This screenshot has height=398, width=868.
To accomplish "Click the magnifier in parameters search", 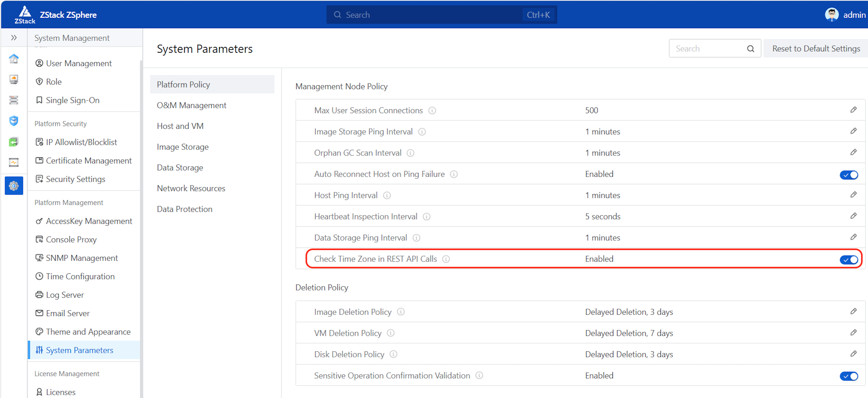I will (x=750, y=49).
